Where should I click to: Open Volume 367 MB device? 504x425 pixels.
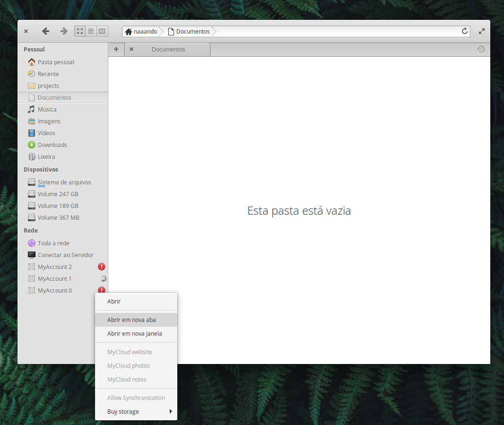(63, 218)
